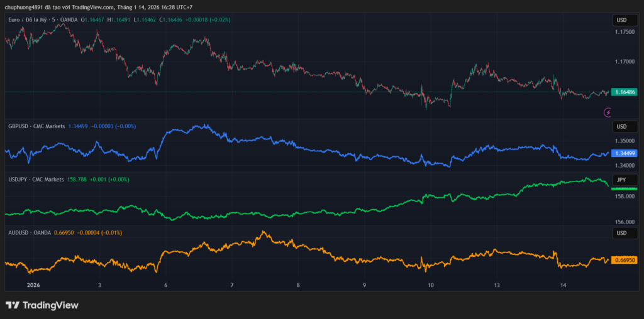Select the USDJPY CMC Markets legend title
644x319 pixels.
(x=36, y=179)
